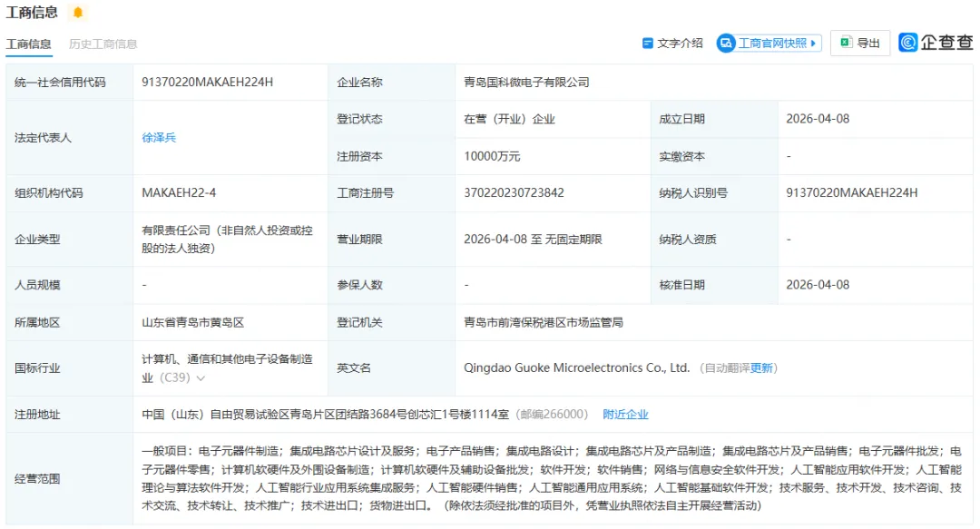Select authority 青岛市前湾保税港区市场监管局
Viewport: 980px width, 529px height.
pyautogui.click(x=544, y=323)
